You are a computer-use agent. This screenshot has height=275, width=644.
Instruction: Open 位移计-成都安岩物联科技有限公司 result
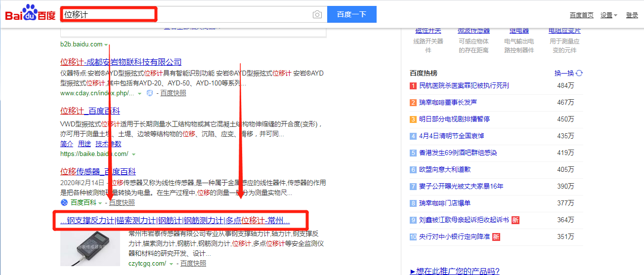(121, 62)
